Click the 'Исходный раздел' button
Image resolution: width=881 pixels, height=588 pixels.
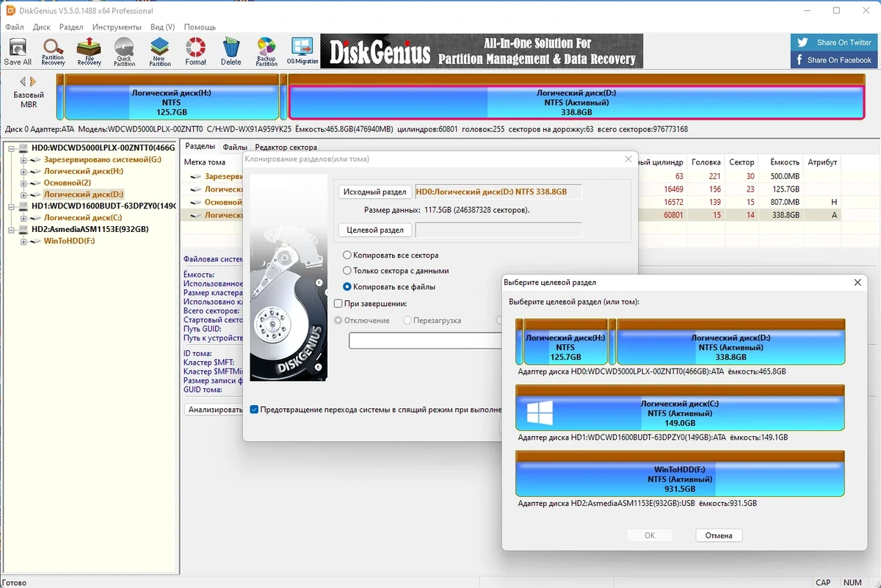tap(375, 192)
